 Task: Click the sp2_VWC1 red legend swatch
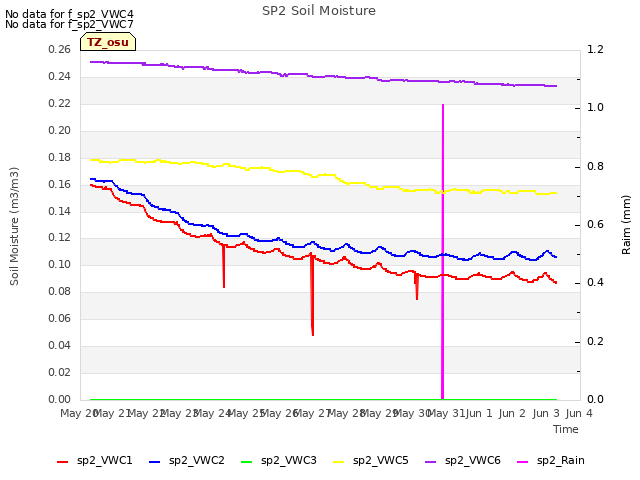click(62, 462)
